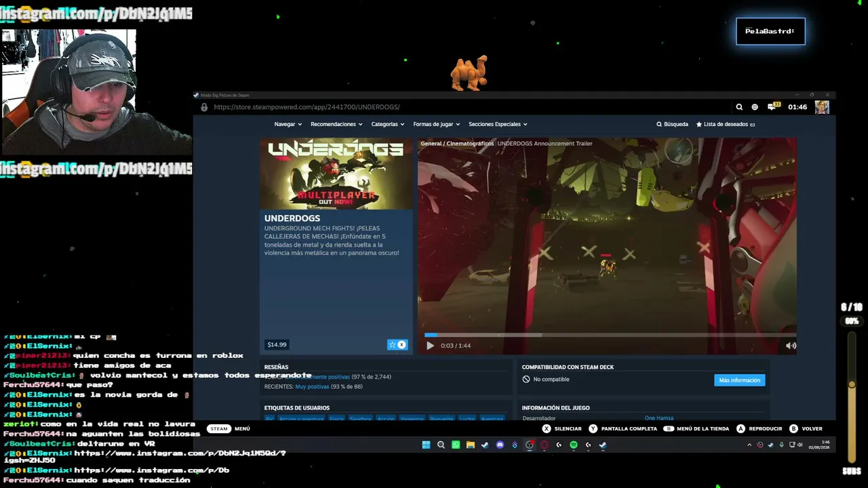Click the store URL address field
This screenshot has width=868, height=488.
tap(307, 107)
